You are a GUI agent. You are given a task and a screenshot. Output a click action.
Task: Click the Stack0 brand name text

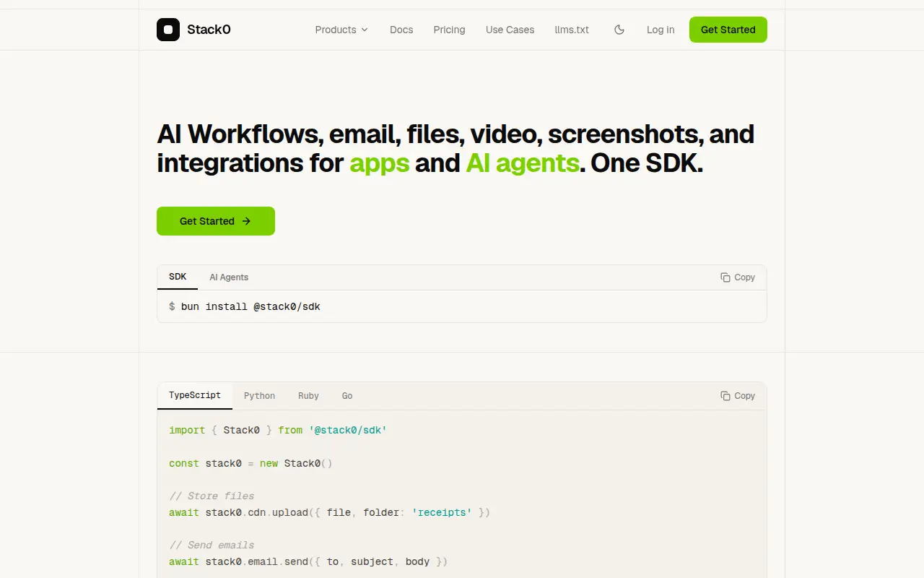pos(209,30)
